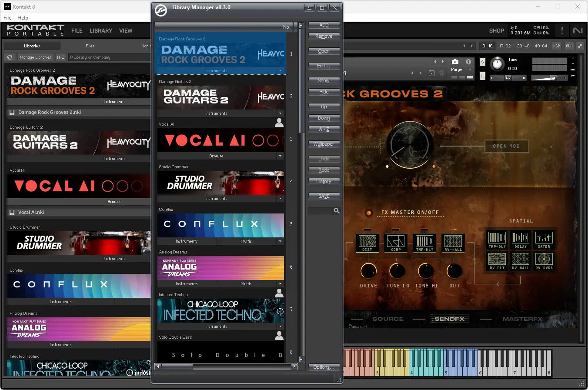Toggle the COMP module enable indicator
This screenshot has width=588, height=390.
(x=396, y=230)
